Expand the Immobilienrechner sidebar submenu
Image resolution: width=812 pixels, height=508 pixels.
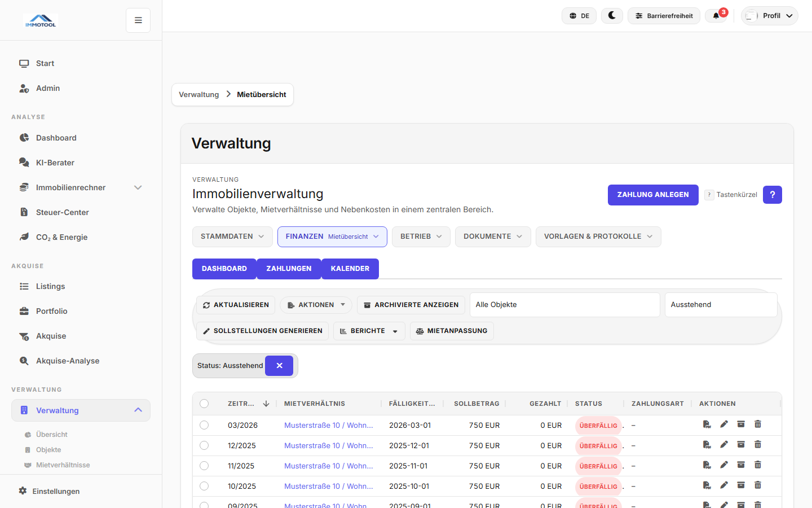138,187
